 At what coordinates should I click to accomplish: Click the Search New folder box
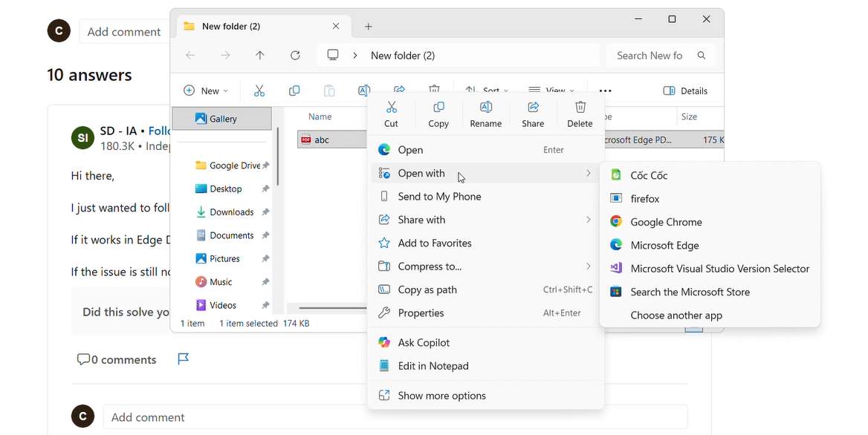pos(661,55)
